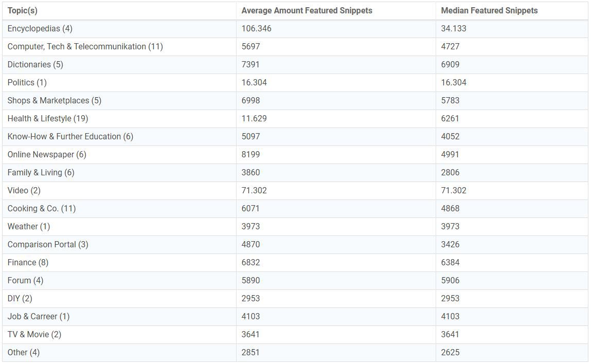591x364 pixels.
Task: Select the Cooking & Co. (11) cell
Action: (41, 208)
